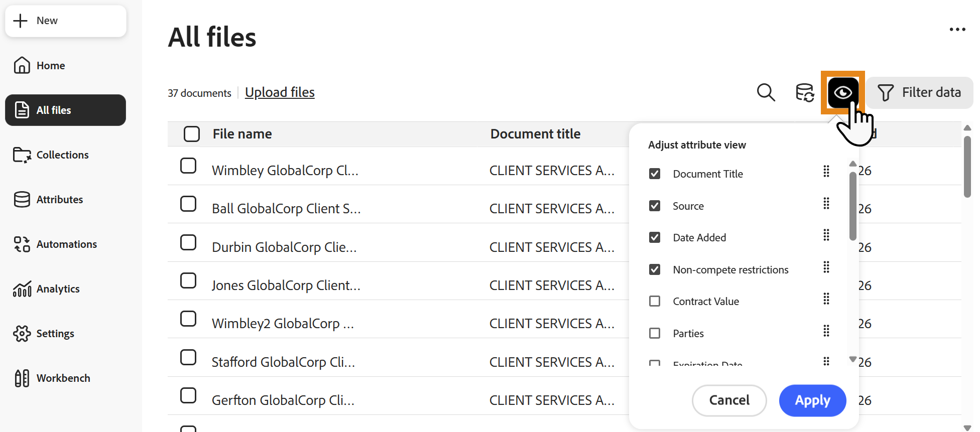980x432 pixels.
Task: Select the Ball GlobalCorp row checkbox
Action: (188, 204)
